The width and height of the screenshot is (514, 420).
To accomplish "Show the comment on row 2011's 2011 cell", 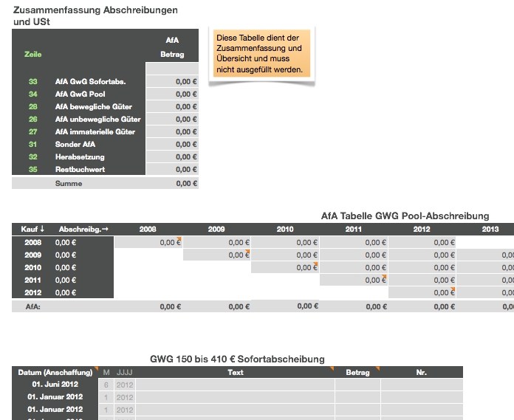I will (385, 276).
